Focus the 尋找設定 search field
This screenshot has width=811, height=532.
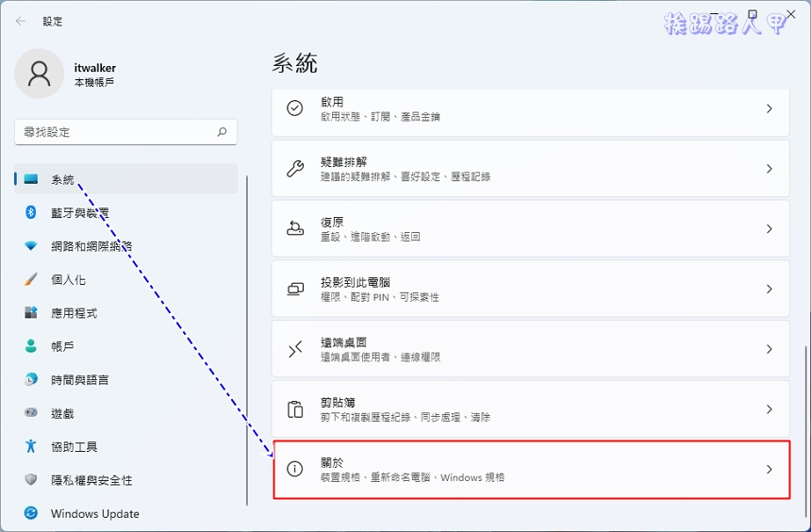click(x=113, y=132)
